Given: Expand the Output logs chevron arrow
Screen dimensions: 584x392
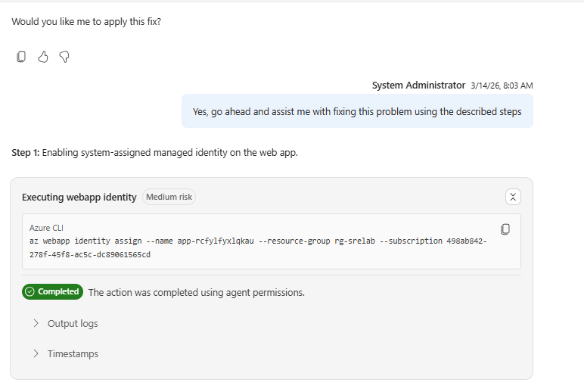Looking at the screenshot, I should pyautogui.click(x=36, y=323).
